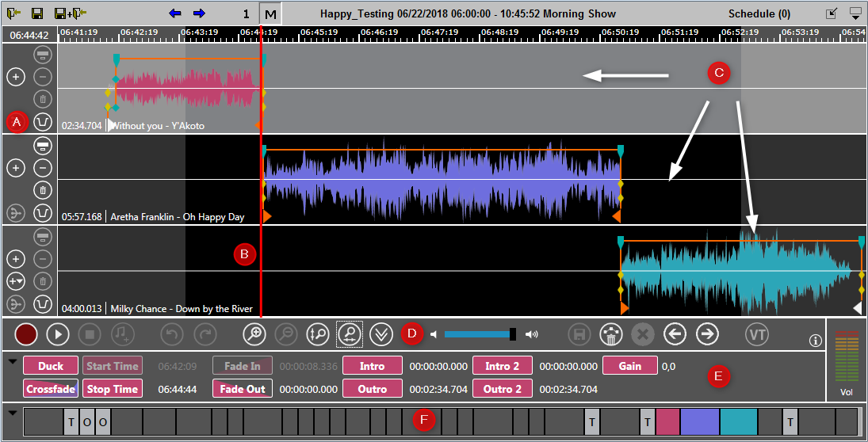Toggle the M mode button in header
This screenshot has height=442, width=868.
tap(270, 14)
